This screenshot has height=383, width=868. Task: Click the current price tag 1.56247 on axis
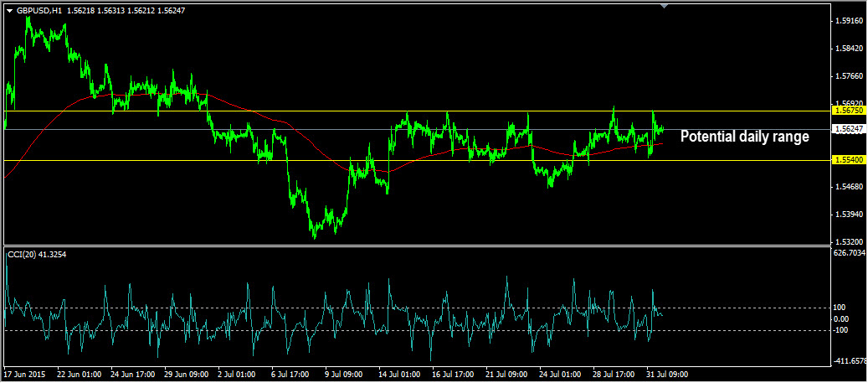(850, 129)
